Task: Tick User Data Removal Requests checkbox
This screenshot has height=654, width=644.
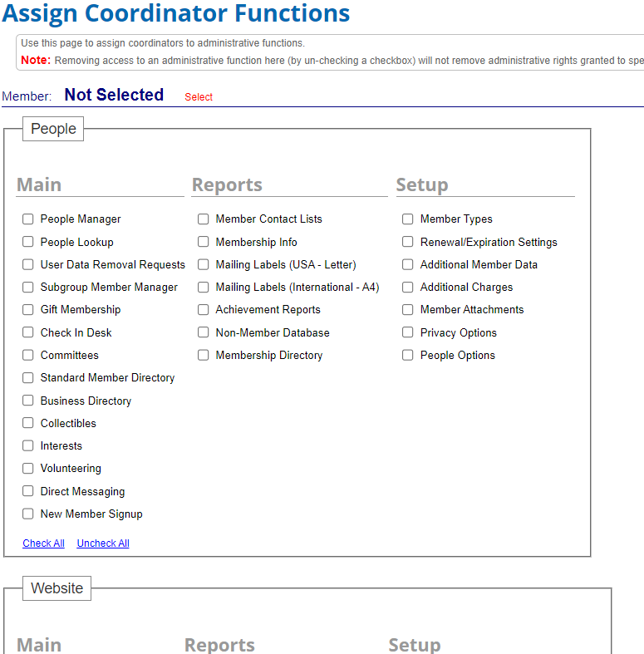Action: pyautogui.click(x=28, y=264)
